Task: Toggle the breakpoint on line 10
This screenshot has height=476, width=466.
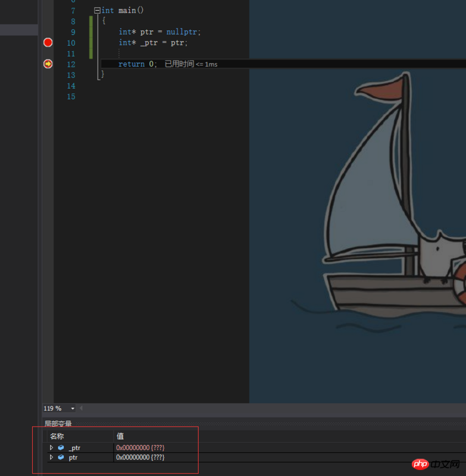Action: pos(48,42)
